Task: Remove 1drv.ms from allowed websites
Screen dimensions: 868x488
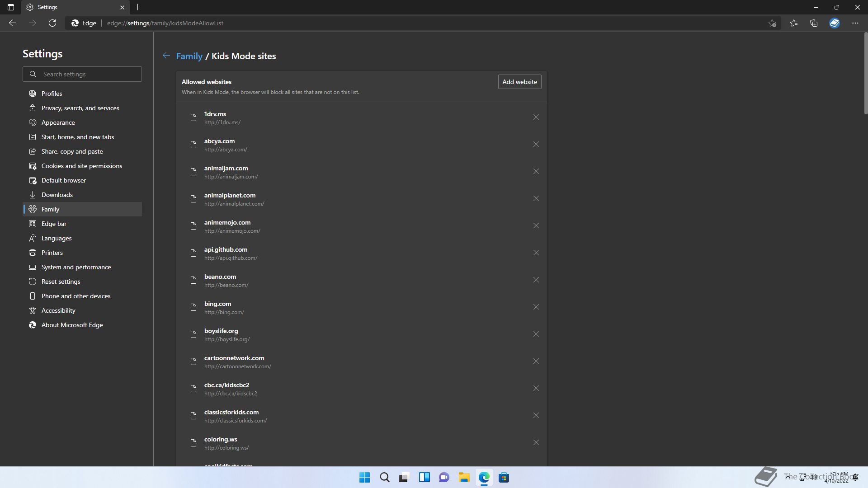Action: pos(536,117)
